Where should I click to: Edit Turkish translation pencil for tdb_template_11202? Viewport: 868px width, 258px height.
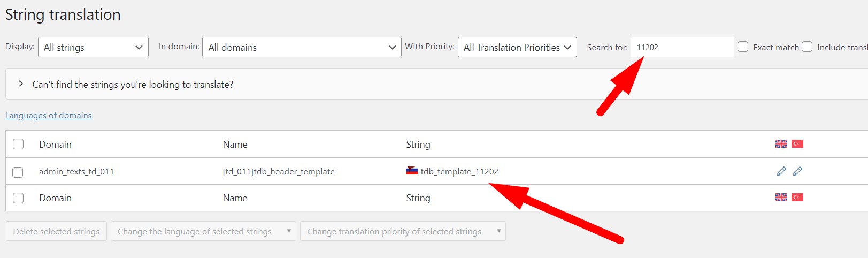(x=797, y=171)
